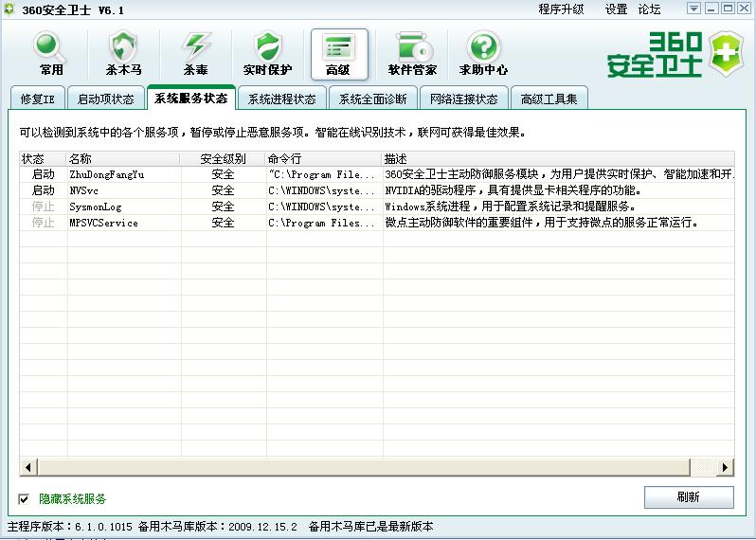
Task: Open 网络连接状态 tab
Action: tap(464, 99)
